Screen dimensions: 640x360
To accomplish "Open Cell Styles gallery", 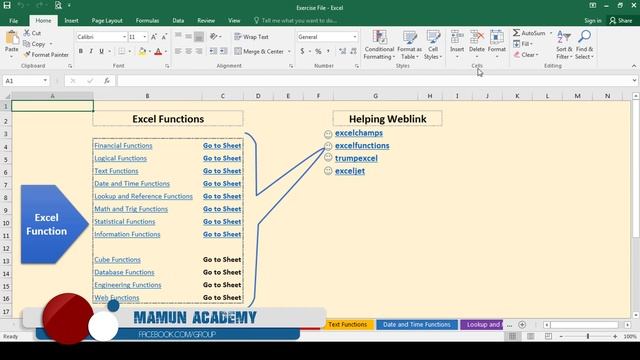I will pos(433,45).
